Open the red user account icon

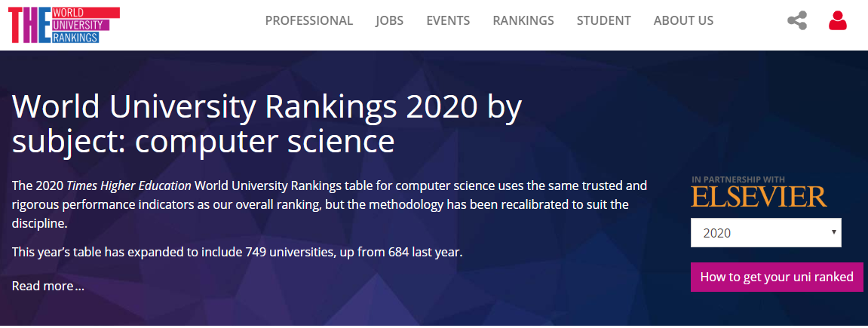pyautogui.click(x=837, y=20)
